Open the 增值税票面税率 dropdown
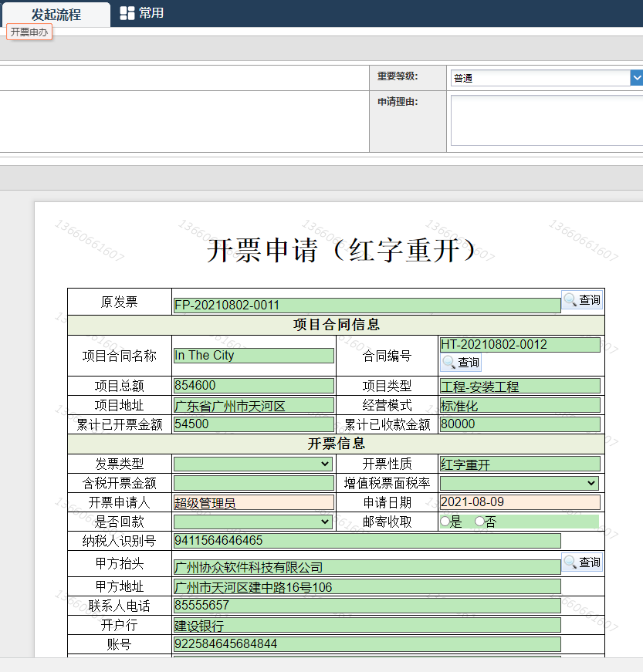Screen dimensions: 643x672 (519, 483)
